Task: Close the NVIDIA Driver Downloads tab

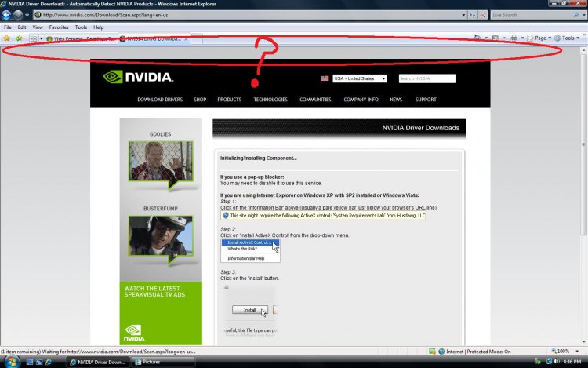Action: (x=186, y=38)
